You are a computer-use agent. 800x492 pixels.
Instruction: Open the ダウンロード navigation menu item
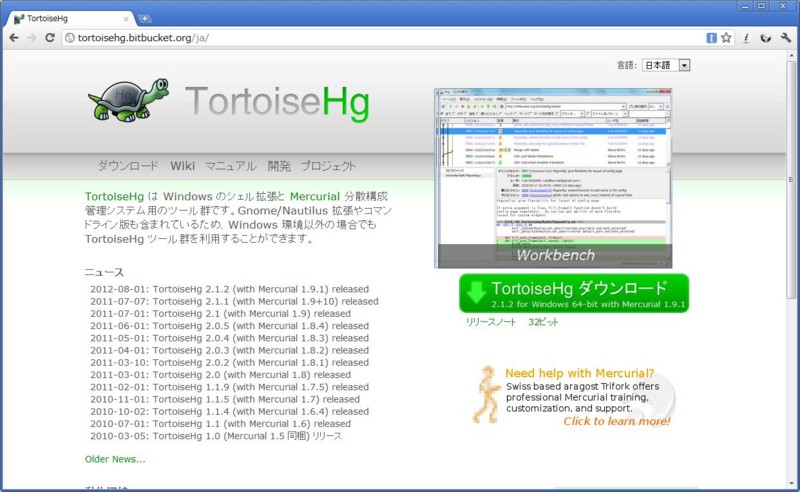(x=128, y=166)
